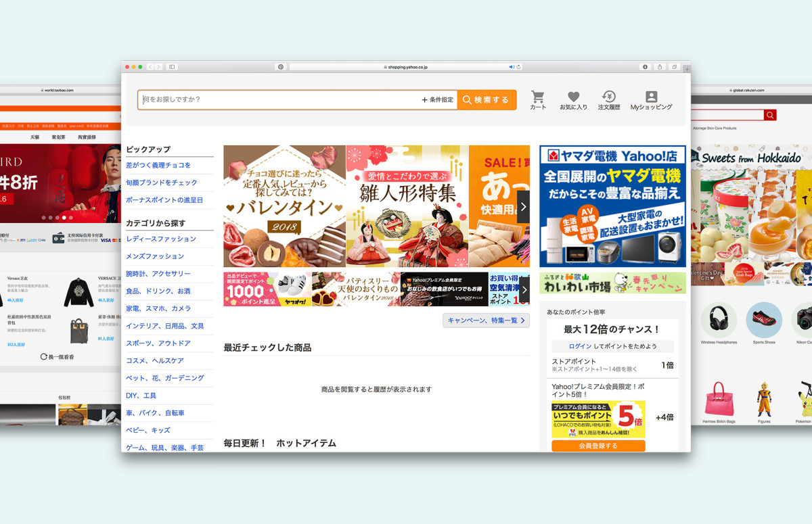Advance small banner row with right arrow
This screenshot has width=812, height=524.
pyautogui.click(x=524, y=289)
